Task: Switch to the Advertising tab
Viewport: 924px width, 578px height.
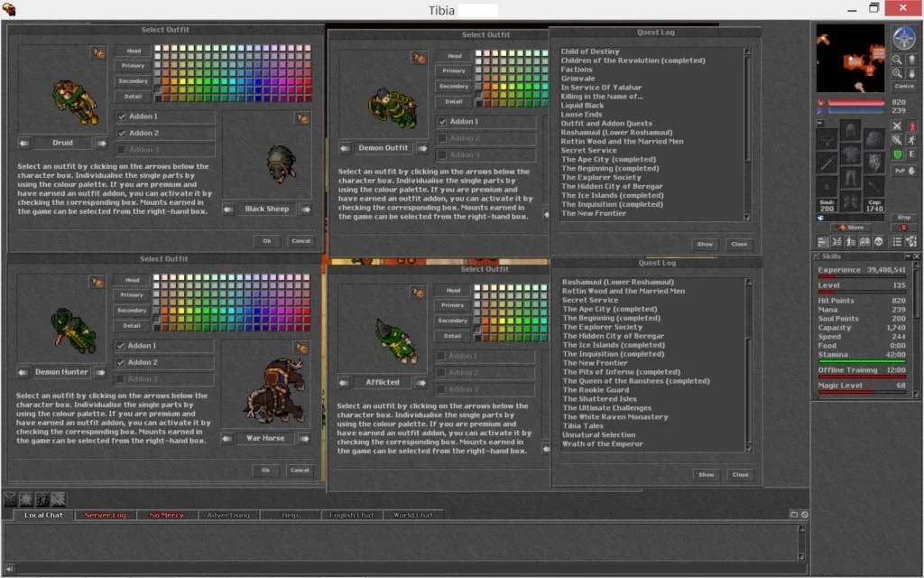Action: point(228,515)
